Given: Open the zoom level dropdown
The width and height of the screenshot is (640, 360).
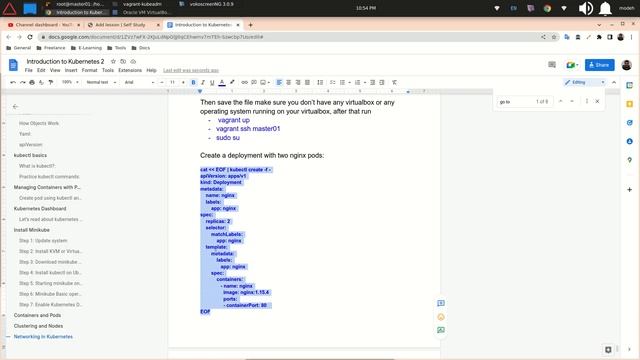Looking at the screenshot, I should 70,82.
